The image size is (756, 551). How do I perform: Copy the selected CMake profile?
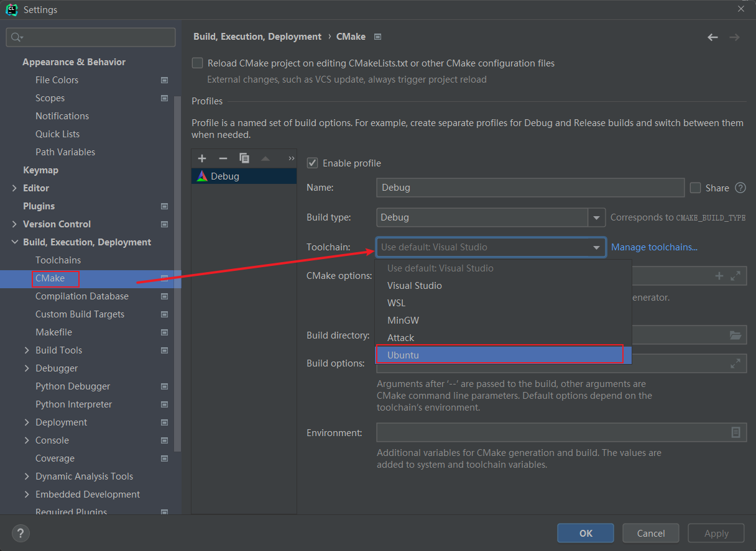click(244, 158)
